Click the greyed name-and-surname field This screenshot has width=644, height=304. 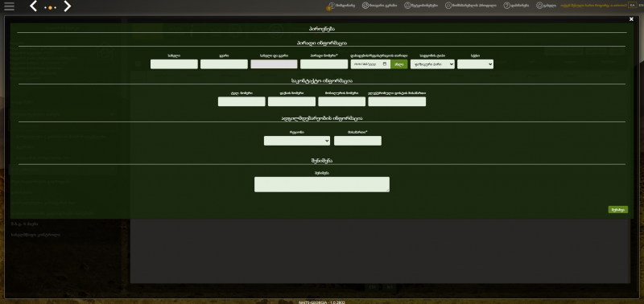(x=274, y=64)
